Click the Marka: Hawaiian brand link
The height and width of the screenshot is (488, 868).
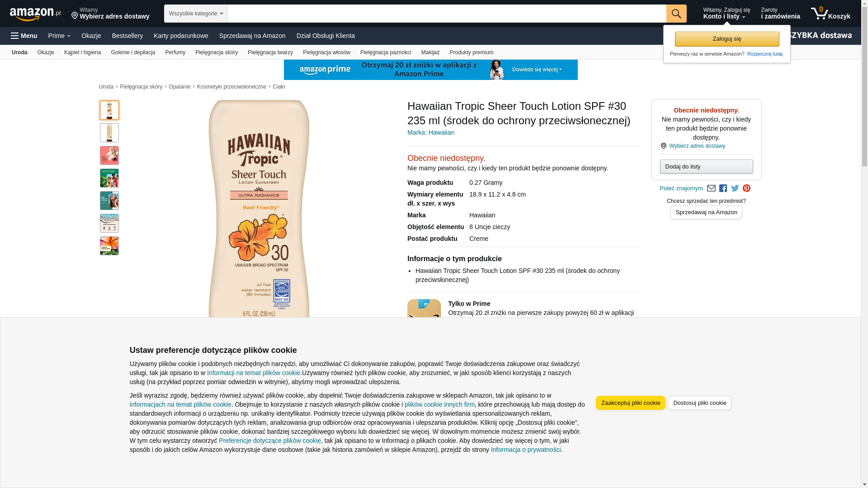pyautogui.click(x=431, y=132)
